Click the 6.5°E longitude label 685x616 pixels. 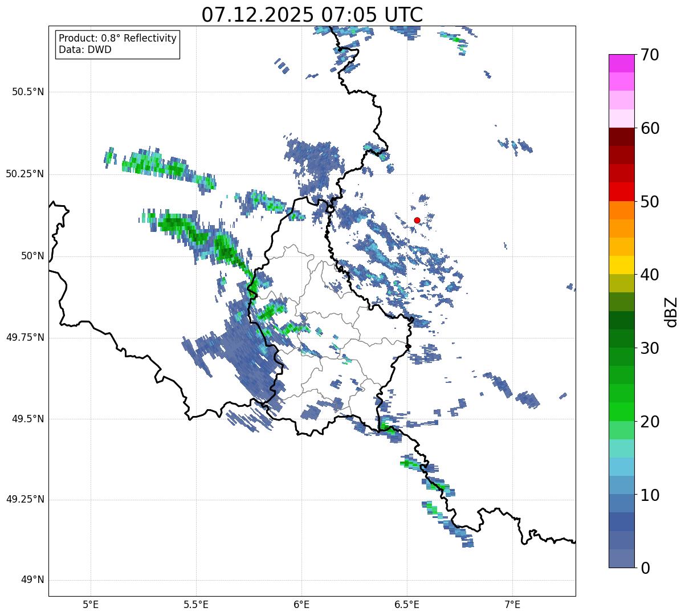(407, 605)
